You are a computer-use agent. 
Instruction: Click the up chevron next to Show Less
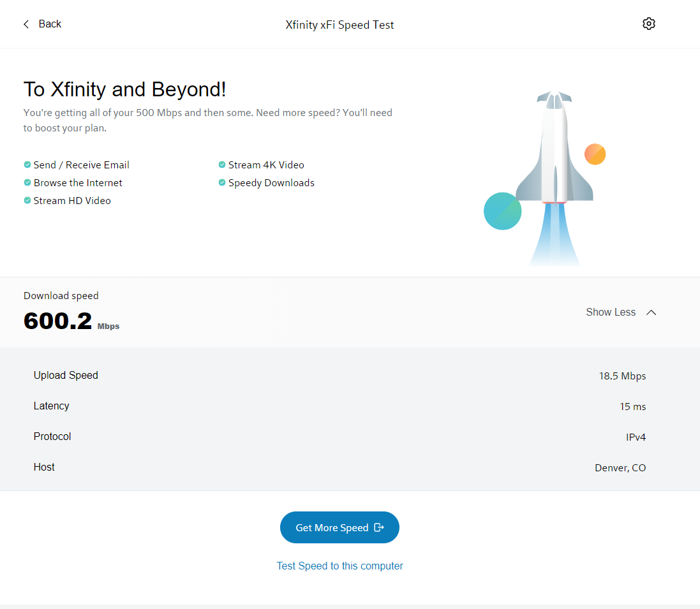[x=651, y=312]
